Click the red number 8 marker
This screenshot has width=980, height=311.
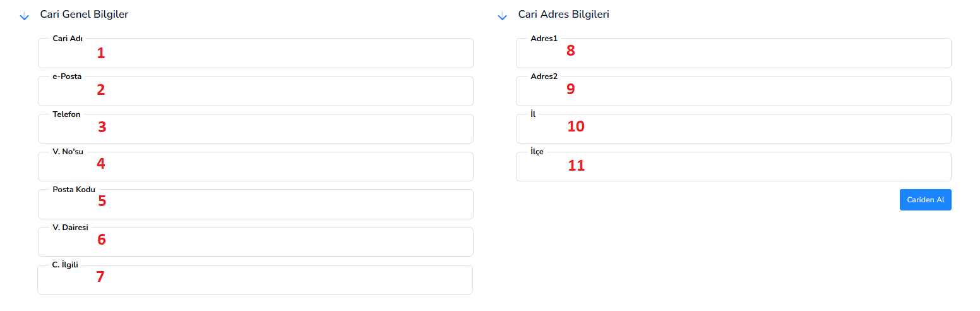(x=571, y=51)
